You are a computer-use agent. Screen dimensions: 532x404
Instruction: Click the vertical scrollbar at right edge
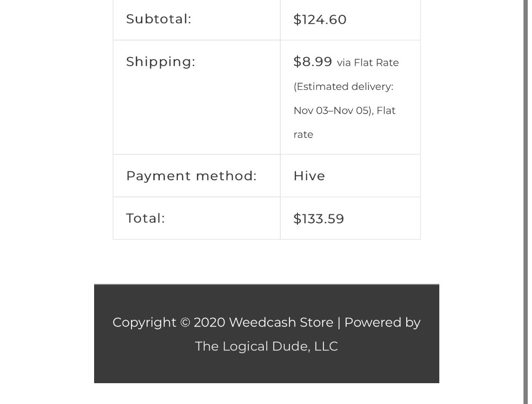click(x=525, y=202)
